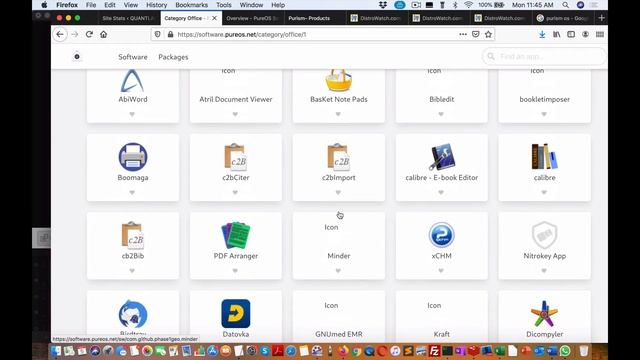Viewport: 640px width, 360px height.
Task: Open the Trash in the Dock
Action: (584, 351)
